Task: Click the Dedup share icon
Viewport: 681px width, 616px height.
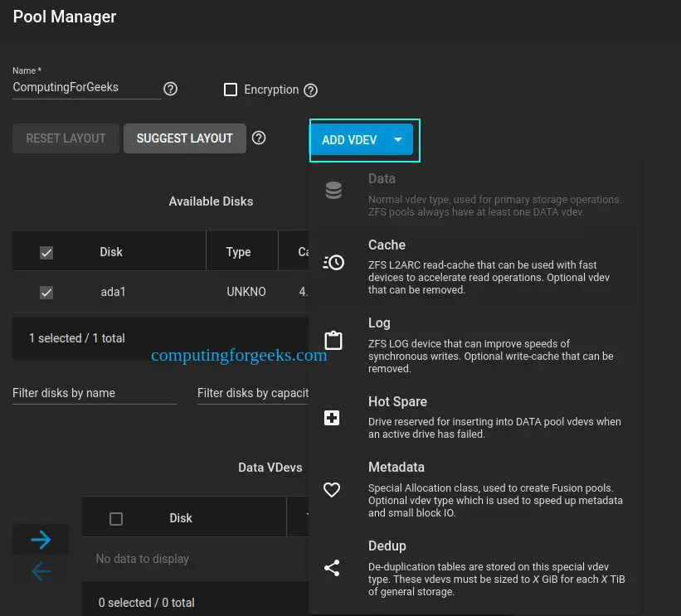Action: click(332, 568)
